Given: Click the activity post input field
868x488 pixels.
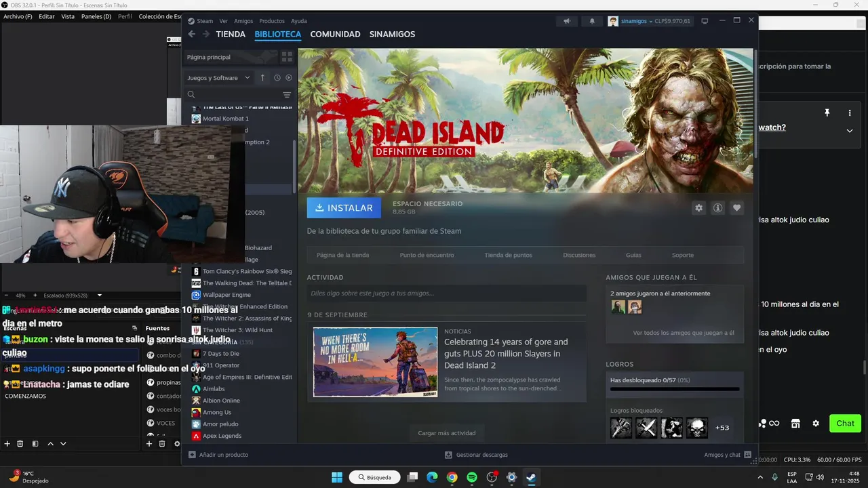Looking at the screenshot, I should 446,293.
